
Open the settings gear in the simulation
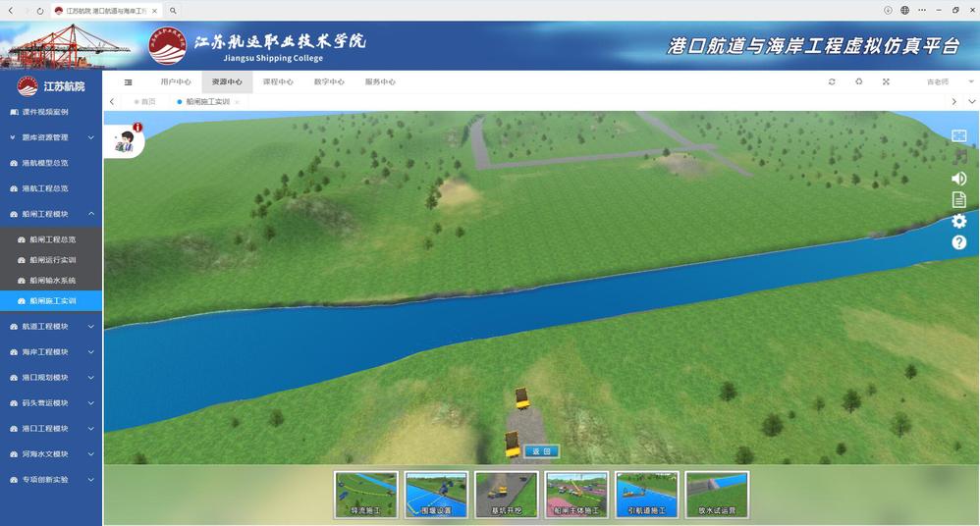coord(959,222)
